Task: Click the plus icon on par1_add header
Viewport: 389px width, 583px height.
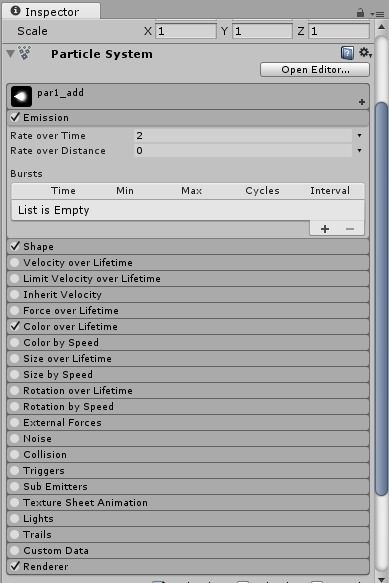Action: tap(362, 102)
